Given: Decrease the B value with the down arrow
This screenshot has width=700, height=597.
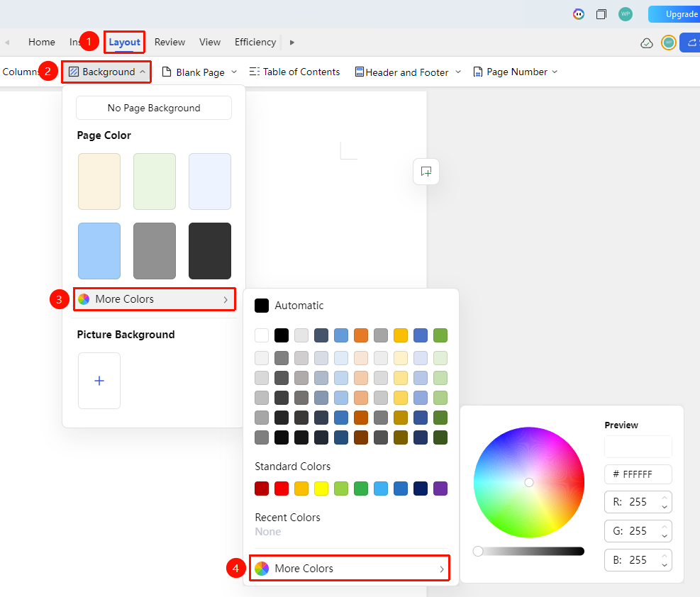Looking at the screenshot, I should (665, 565).
